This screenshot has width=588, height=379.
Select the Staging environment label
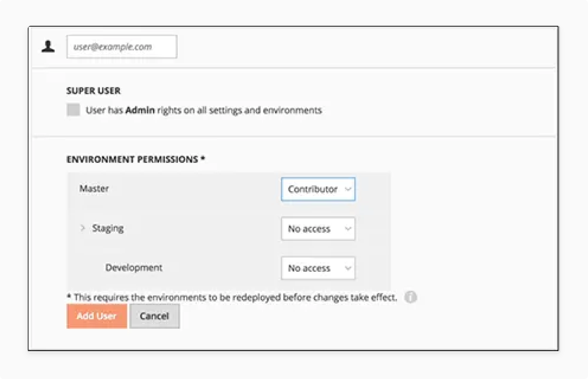pos(108,228)
